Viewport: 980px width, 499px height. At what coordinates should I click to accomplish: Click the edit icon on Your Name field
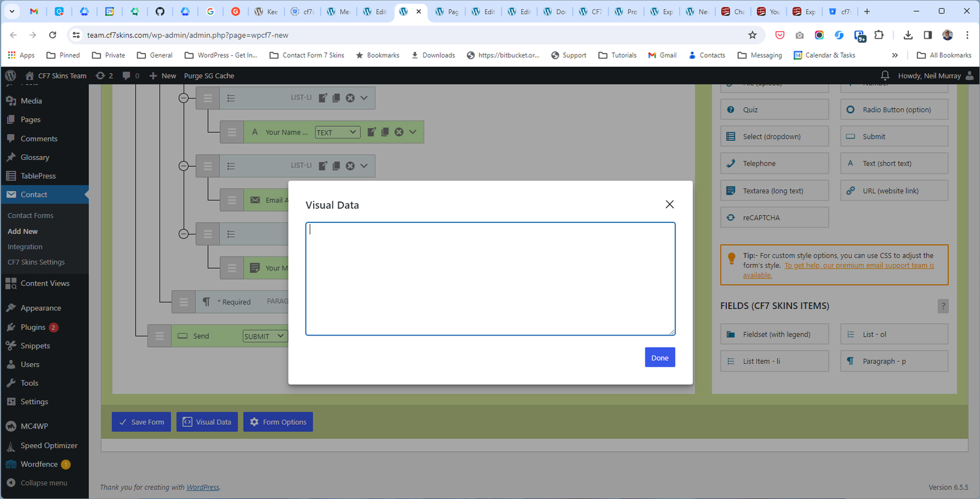tap(371, 132)
